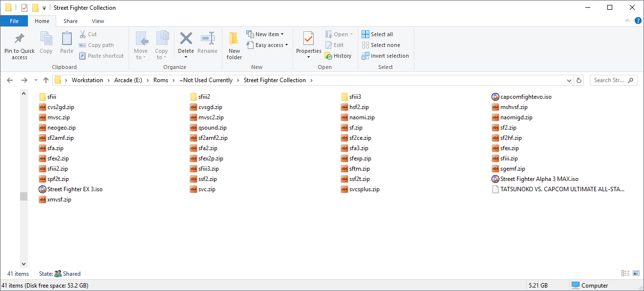Click Select none
Viewport: 644px width, 291px height.
[x=381, y=45]
